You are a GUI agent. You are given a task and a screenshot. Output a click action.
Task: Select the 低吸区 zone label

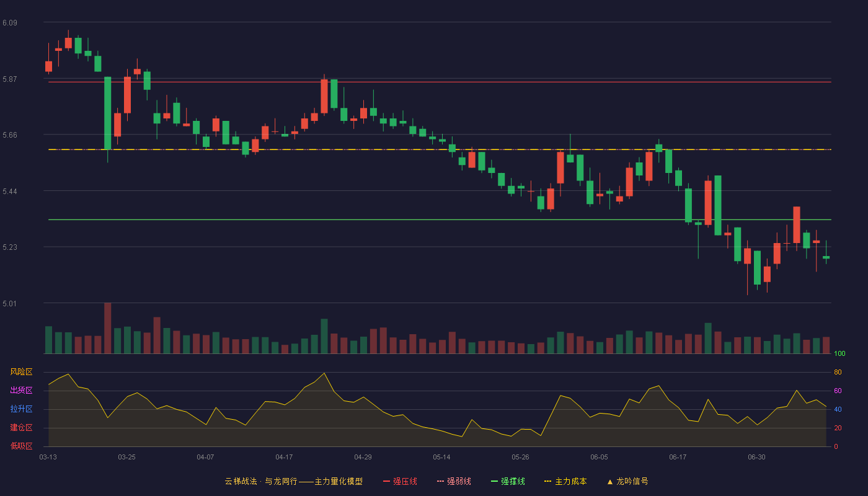coord(21,446)
